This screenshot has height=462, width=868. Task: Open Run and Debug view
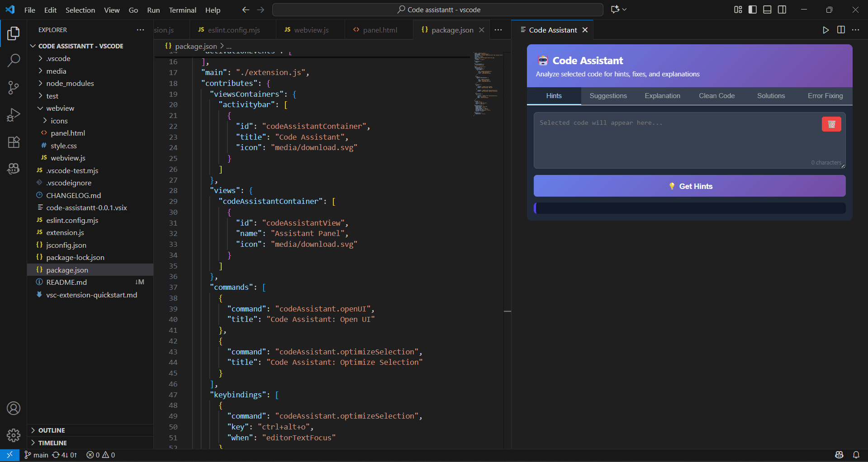click(14, 115)
